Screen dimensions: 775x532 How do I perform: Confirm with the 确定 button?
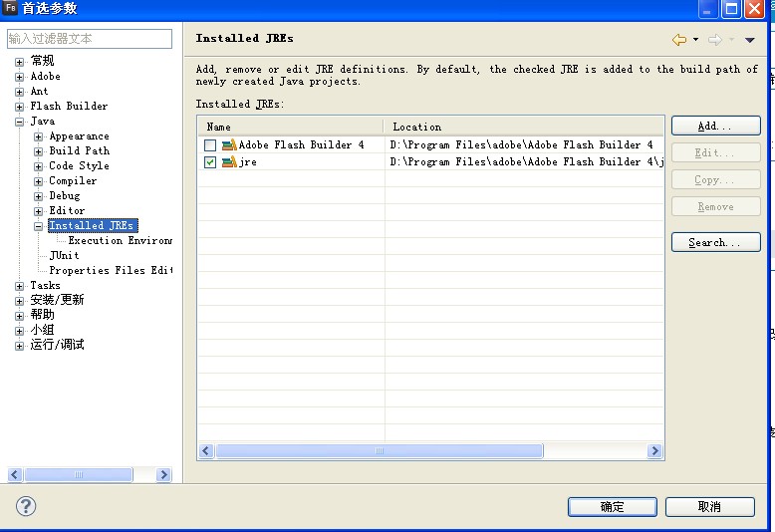coord(613,507)
